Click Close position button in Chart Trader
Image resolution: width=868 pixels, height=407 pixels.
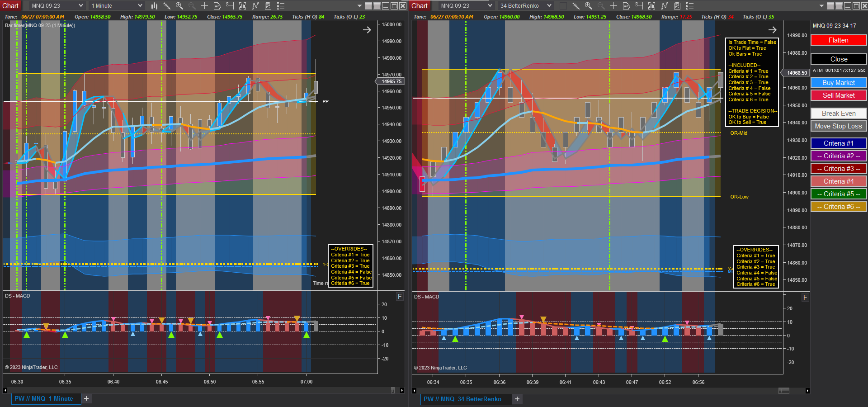(x=839, y=59)
